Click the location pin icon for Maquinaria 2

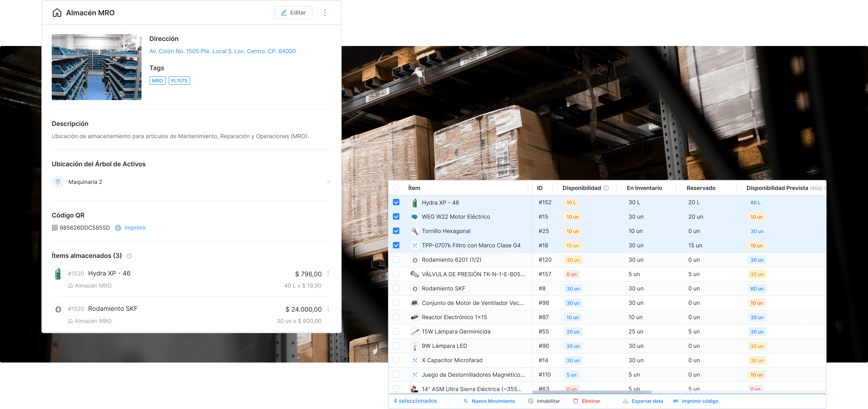58,182
